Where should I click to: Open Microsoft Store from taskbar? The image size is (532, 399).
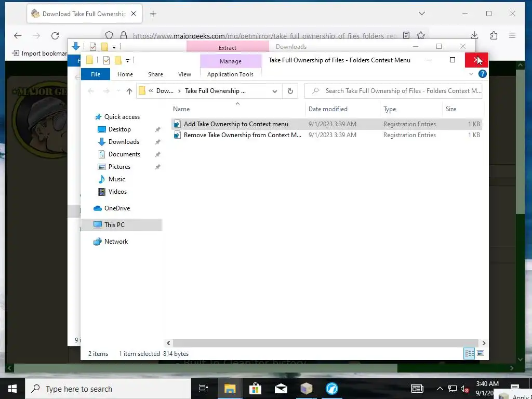click(x=255, y=389)
